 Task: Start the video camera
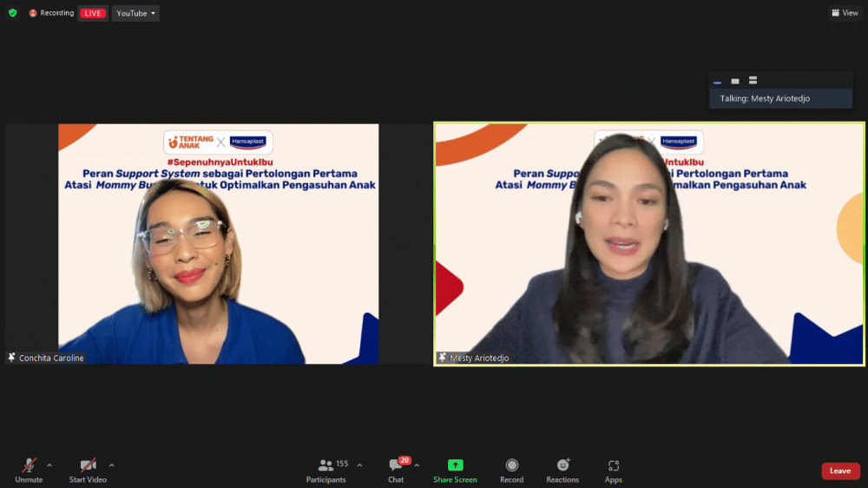coord(88,471)
